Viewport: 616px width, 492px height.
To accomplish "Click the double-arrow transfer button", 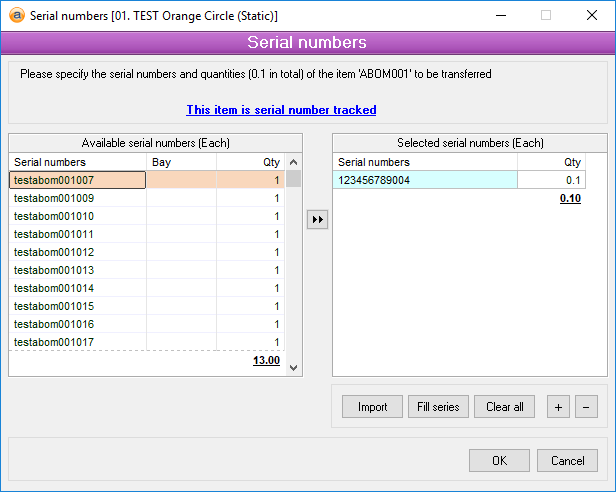I will click(318, 220).
